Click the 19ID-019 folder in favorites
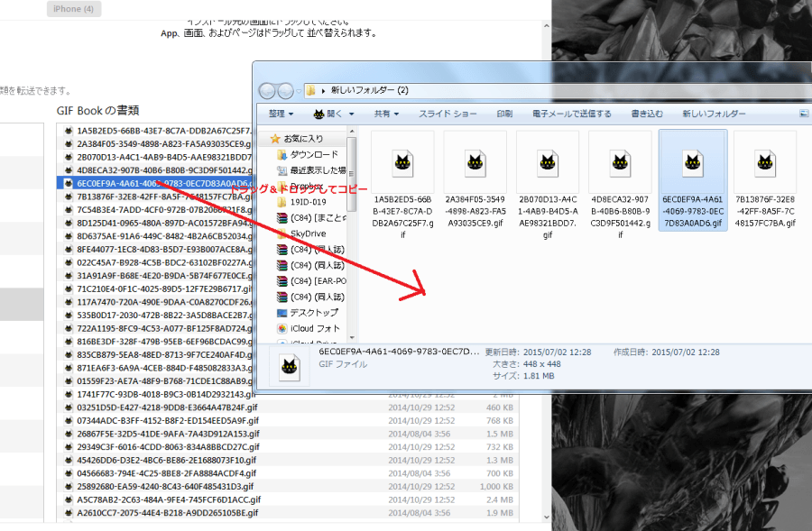812x531 pixels. pyautogui.click(x=309, y=202)
